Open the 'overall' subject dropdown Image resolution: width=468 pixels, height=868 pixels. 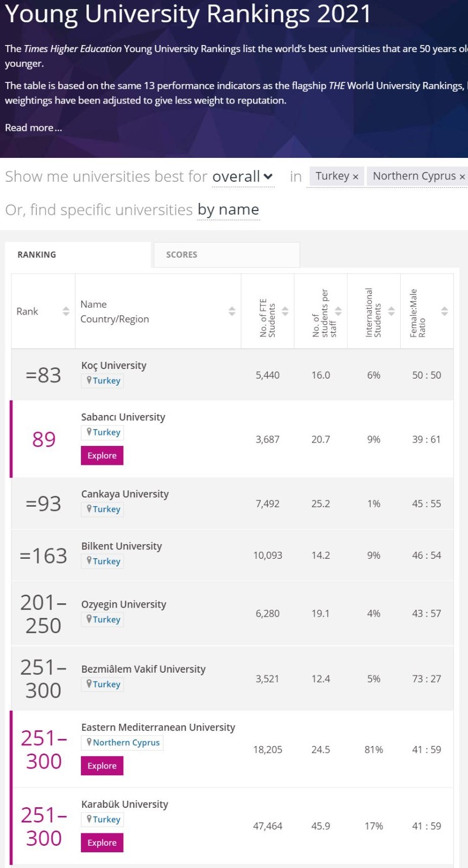click(242, 177)
